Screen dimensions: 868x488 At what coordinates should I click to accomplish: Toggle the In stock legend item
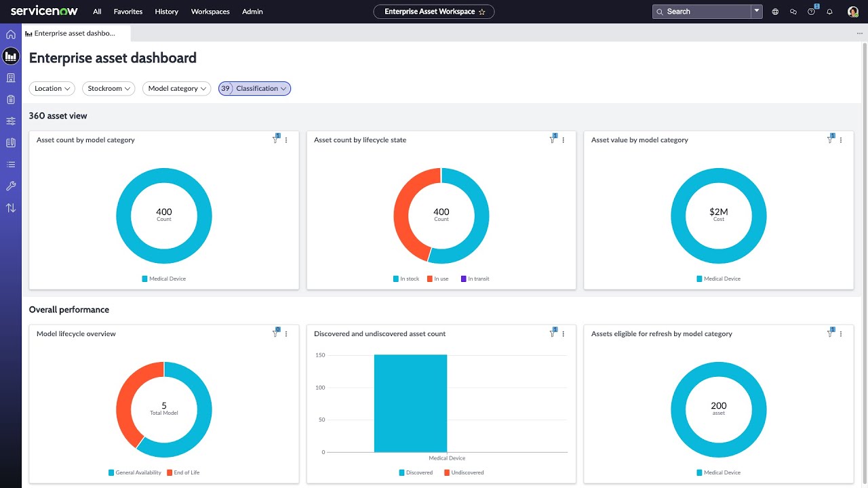click(406, 279)
